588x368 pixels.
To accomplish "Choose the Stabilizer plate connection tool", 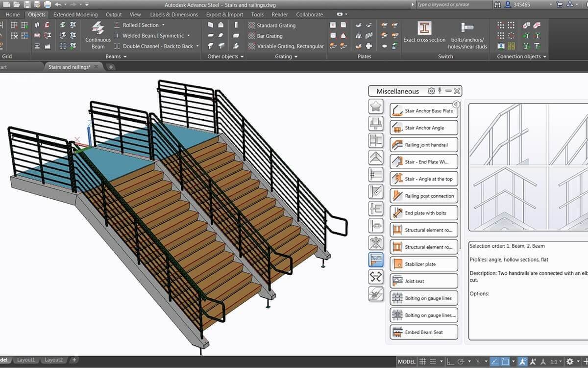I will point(423,263).
